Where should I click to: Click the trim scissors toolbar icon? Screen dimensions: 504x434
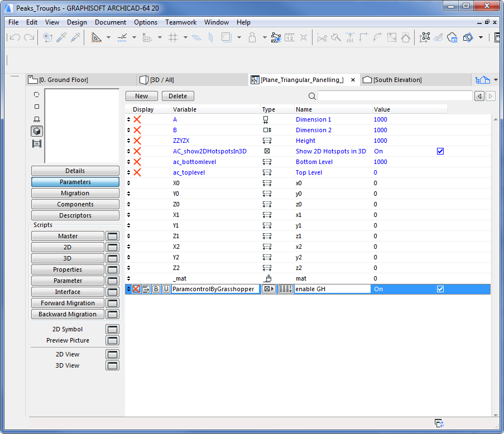(x=321, y=38)
